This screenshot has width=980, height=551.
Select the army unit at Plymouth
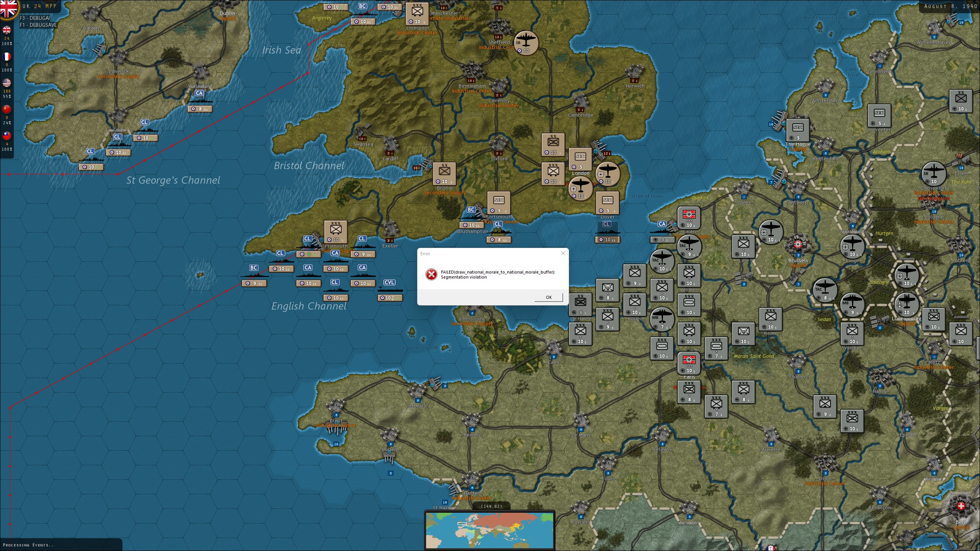(336, 232)
